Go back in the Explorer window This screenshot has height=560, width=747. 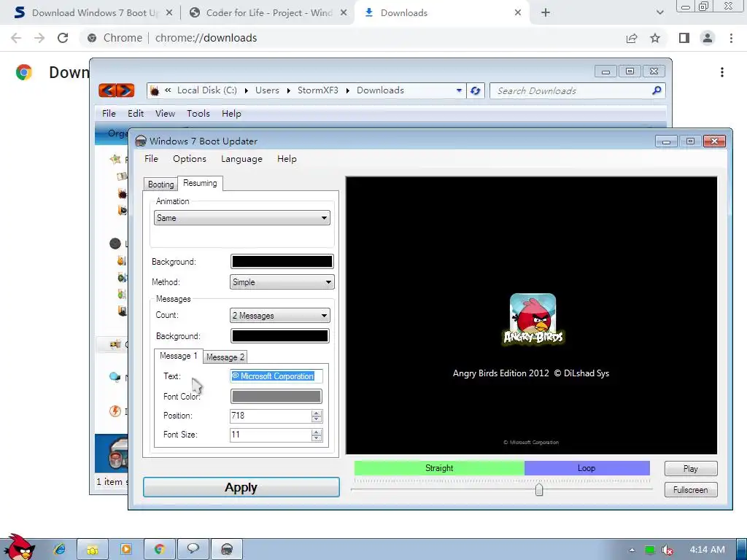pyautogui.click(x=108, y=90)
